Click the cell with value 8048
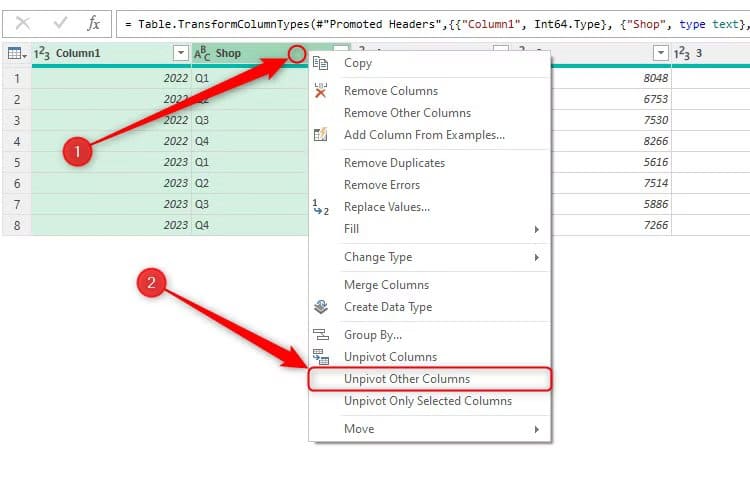This screenshot has width=750, height=491. click(611, 78)
